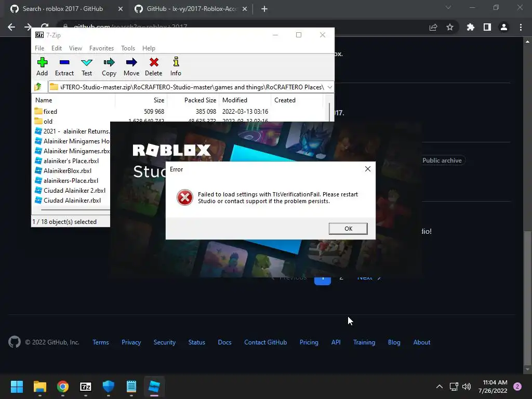The image size is (532, 399).
Task: Open Chrome three-dot menu
Action: point(521,27)
